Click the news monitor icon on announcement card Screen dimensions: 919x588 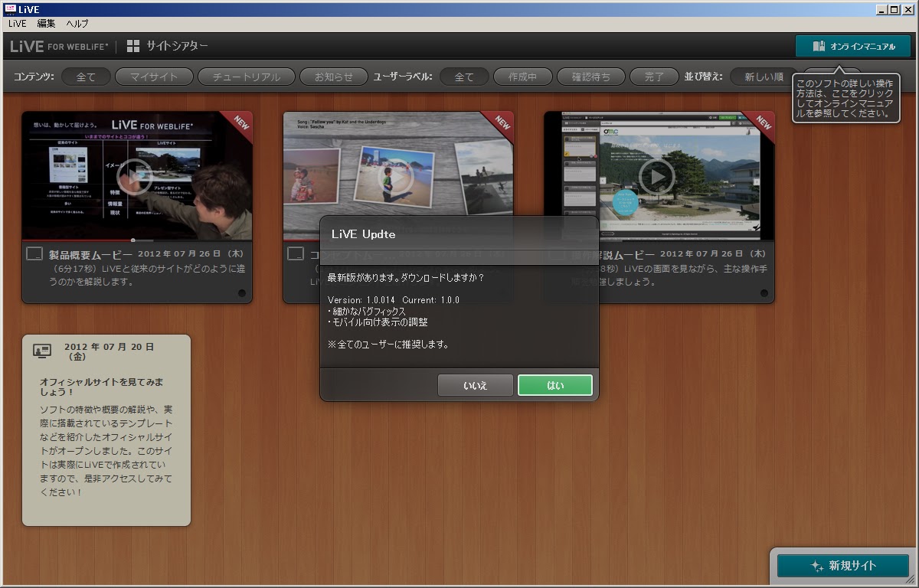[x=42, y=351]
